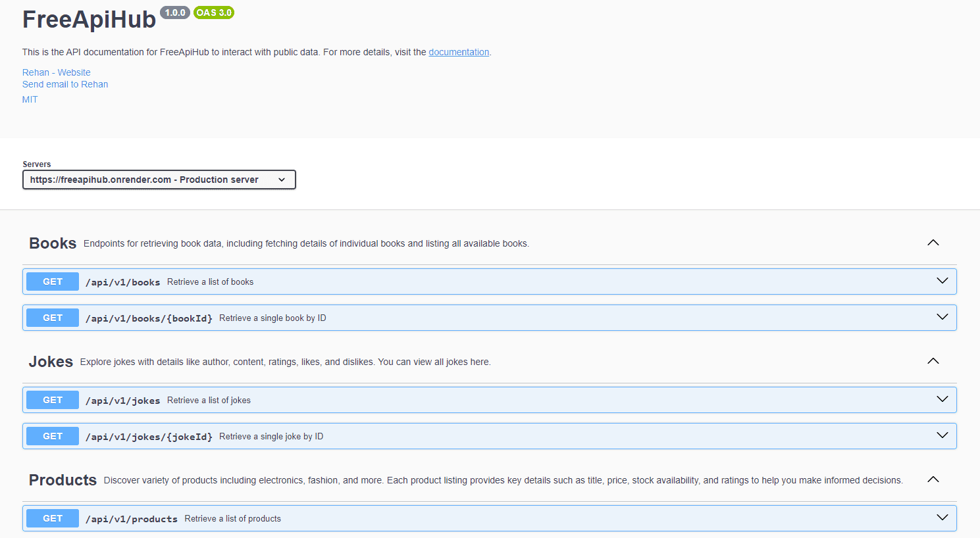Click GET button for list of products

(x=53, y=518)
